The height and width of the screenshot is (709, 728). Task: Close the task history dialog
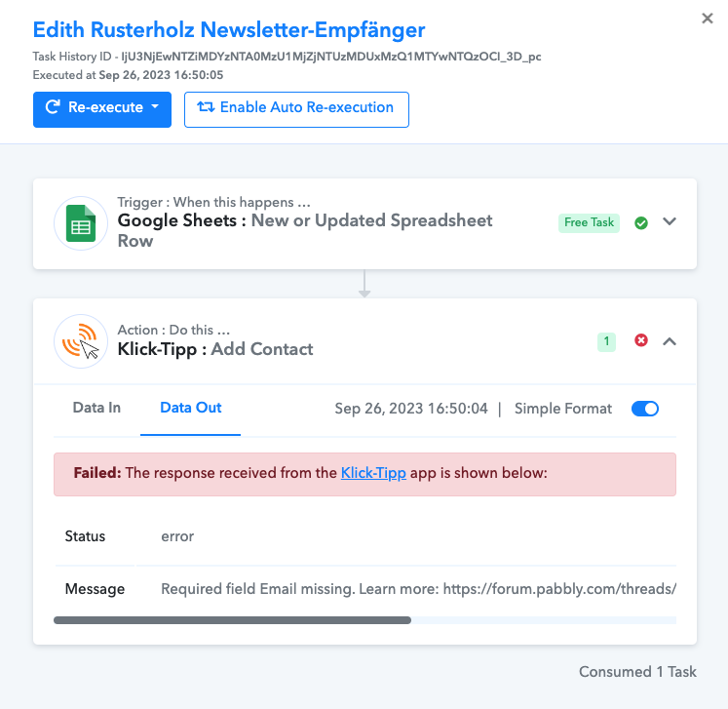708,19
